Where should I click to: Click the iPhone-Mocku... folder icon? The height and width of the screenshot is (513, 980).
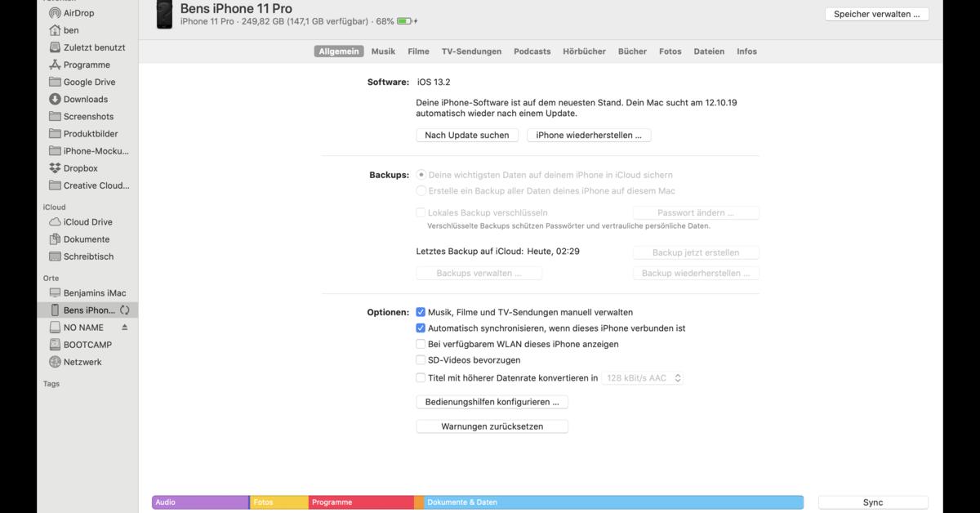[x=55, y=150]
